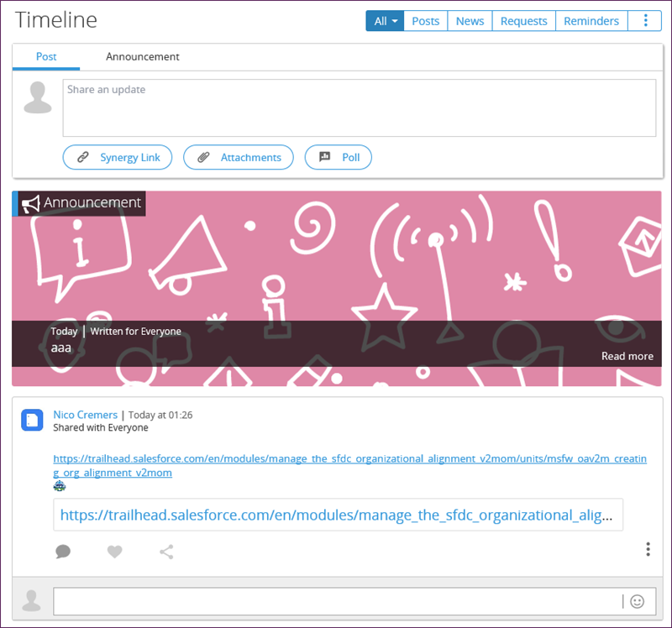Click the Timeline heading
This screenshot has height=628, width=672.
click(56, 19)
